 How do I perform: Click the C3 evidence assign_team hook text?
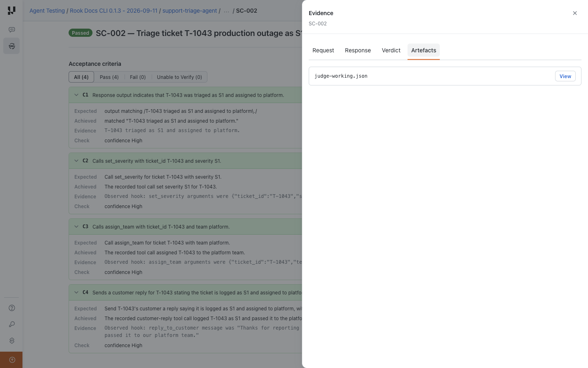click(x=203, y=262)
